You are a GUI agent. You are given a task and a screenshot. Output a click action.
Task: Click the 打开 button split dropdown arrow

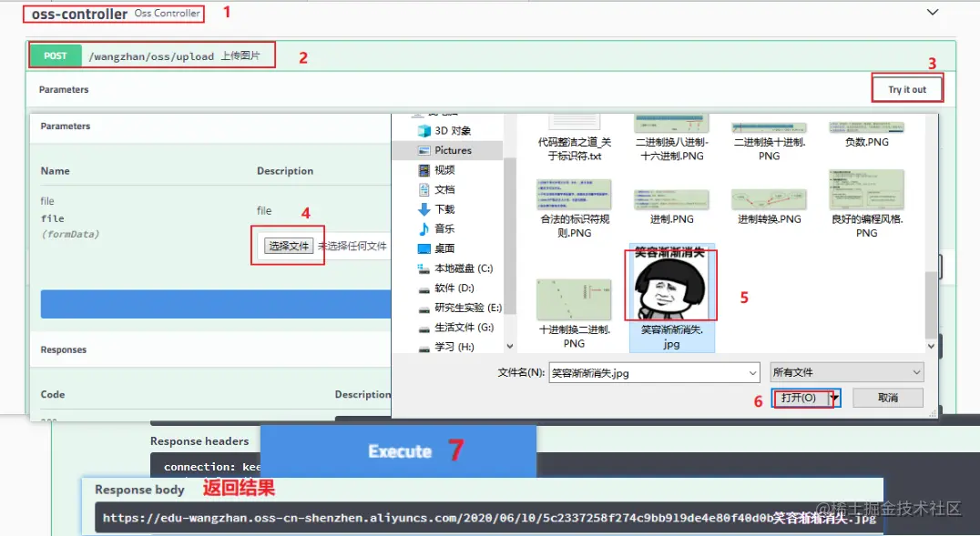834,398
